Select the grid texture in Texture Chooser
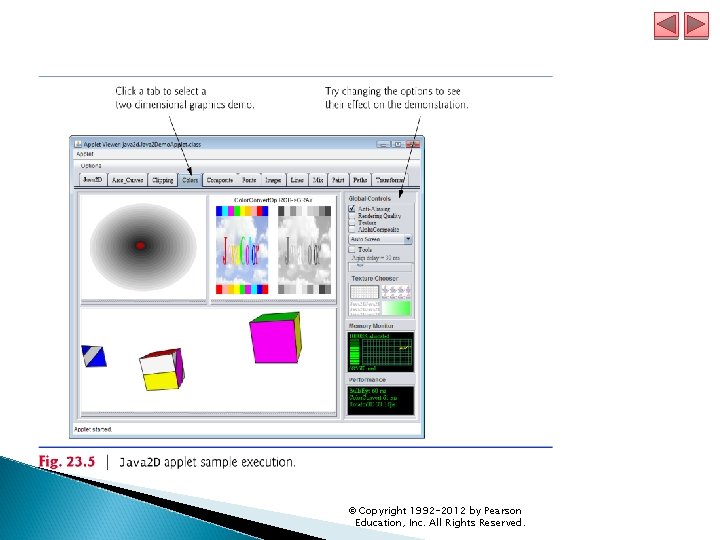 [365, 292]
